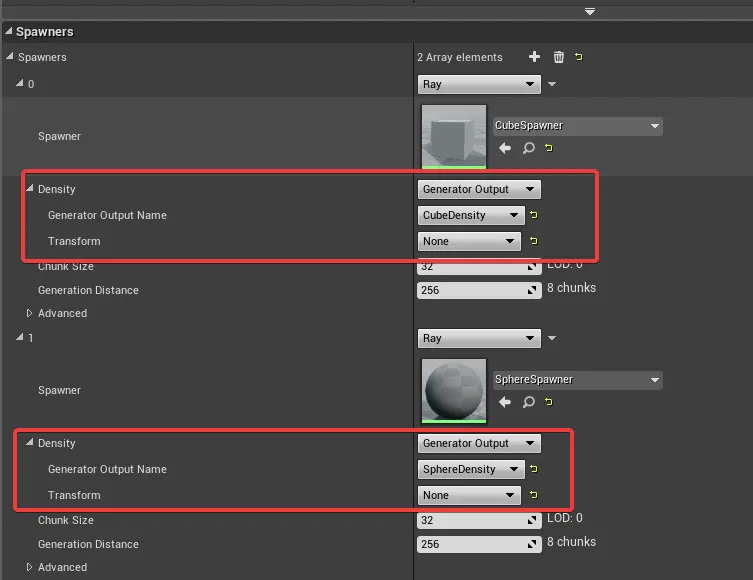Open first spawner's Generator Output type dropdown
The width and height of the screenshot is (753, 580).
click(x=478, y=189)
